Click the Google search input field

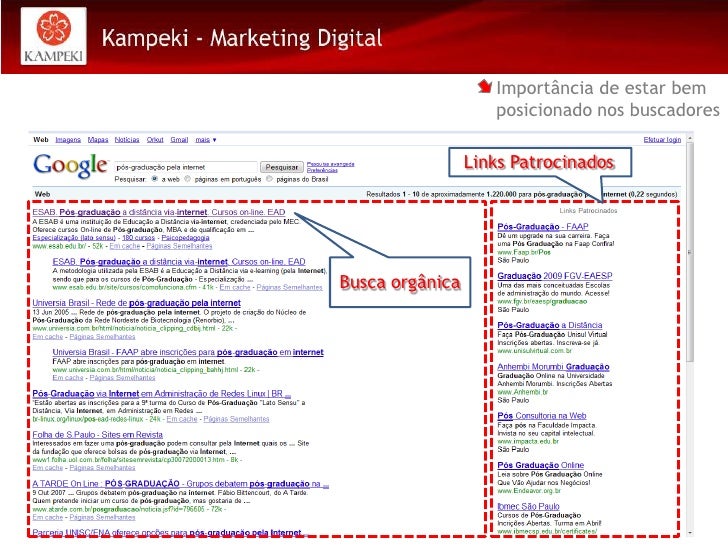coord(185,167)
